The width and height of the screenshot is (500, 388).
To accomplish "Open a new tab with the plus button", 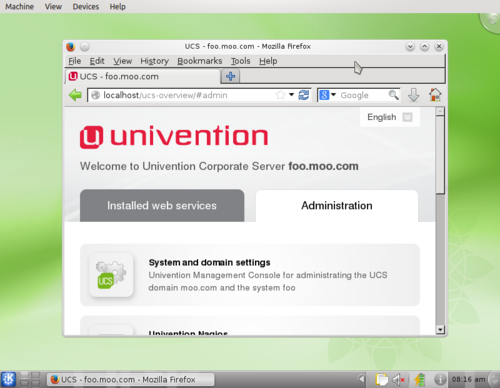I will click(230, 76).
